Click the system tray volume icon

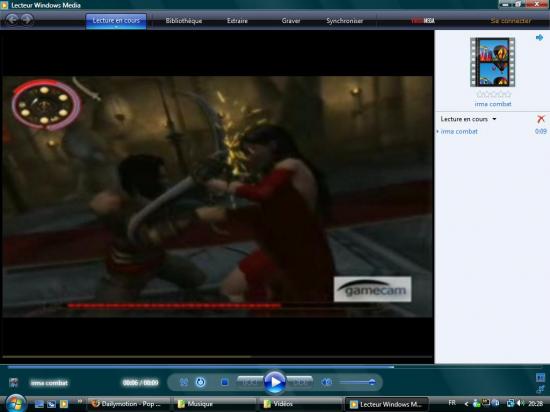pos(520,404)
